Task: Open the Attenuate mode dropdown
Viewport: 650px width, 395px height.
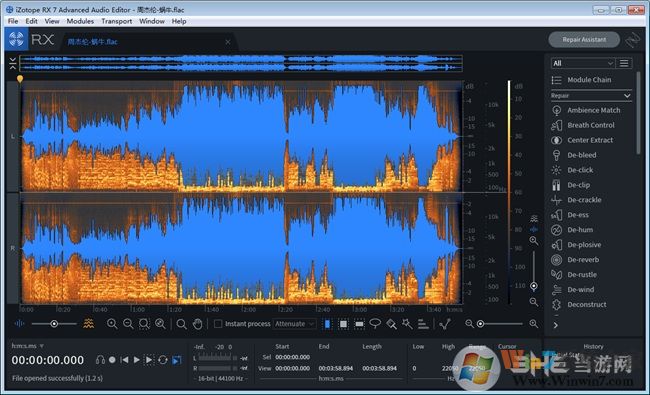Action: pos(295,324)
